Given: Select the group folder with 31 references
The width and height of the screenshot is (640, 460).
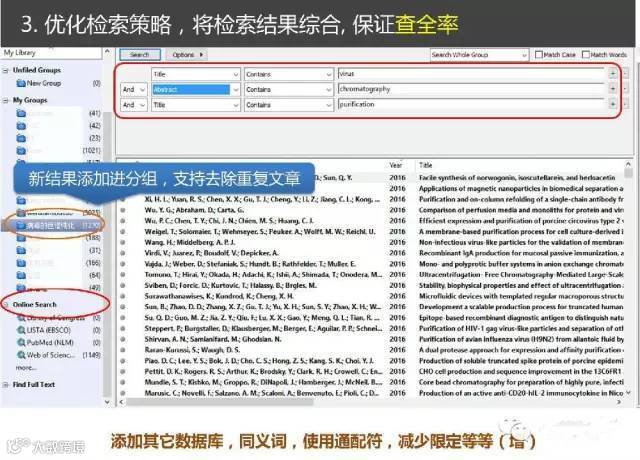Looking at the screenshot, I should [57, 250].
